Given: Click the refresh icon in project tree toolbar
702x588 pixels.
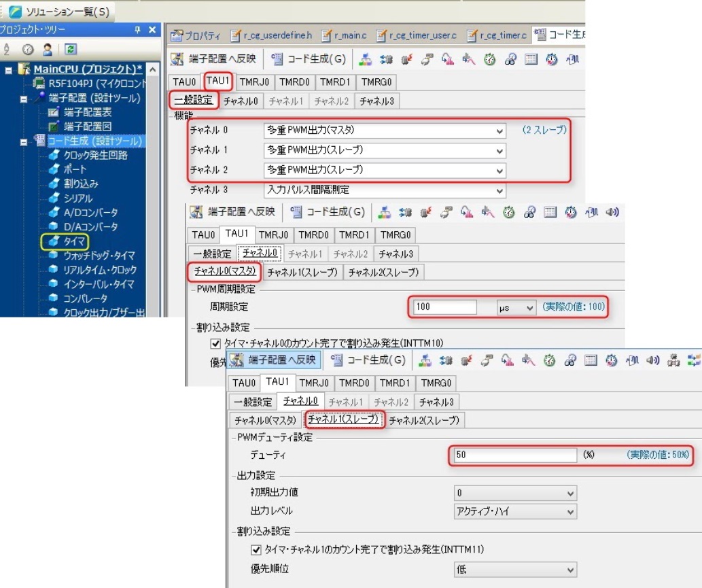Looking at the screenshot, I should tap(71, 49).
